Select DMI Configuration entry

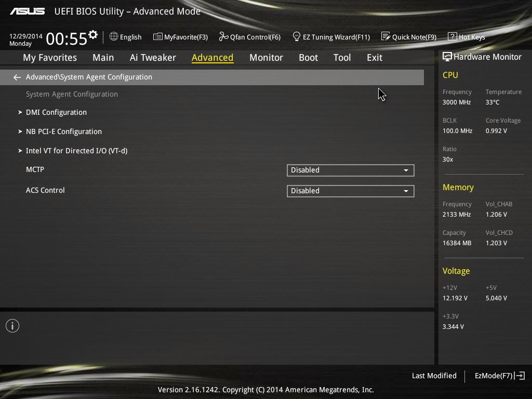(x=56, y=112)
